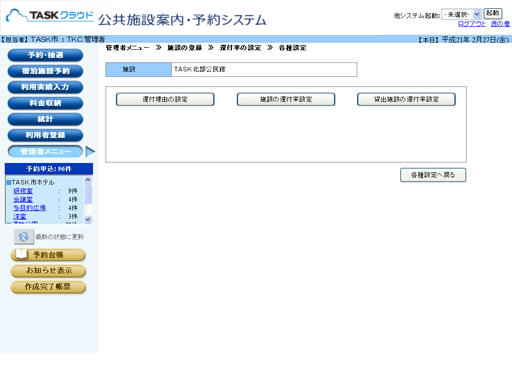Click the 起動 button
This screenshot has height=384, width=512.
coord(493,13)
